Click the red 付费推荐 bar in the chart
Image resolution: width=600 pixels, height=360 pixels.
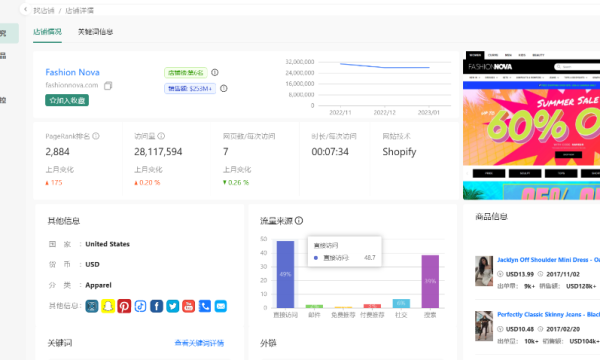coord(372,306)
